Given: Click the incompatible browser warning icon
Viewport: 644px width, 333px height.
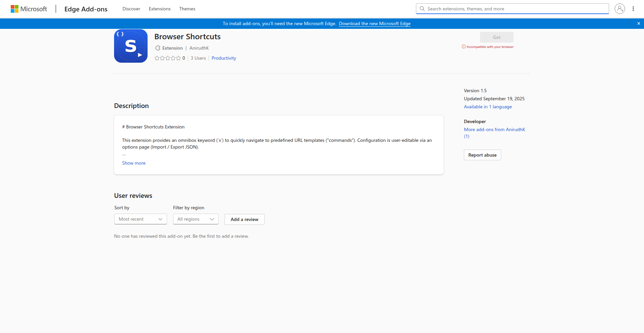Looking at the screenshot, I should tap(464, 47).
